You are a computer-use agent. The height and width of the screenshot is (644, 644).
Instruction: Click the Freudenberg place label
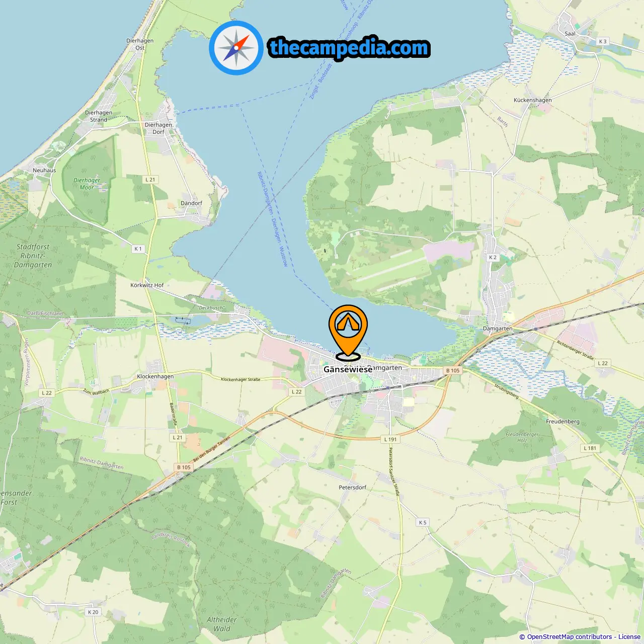point(562,421)
